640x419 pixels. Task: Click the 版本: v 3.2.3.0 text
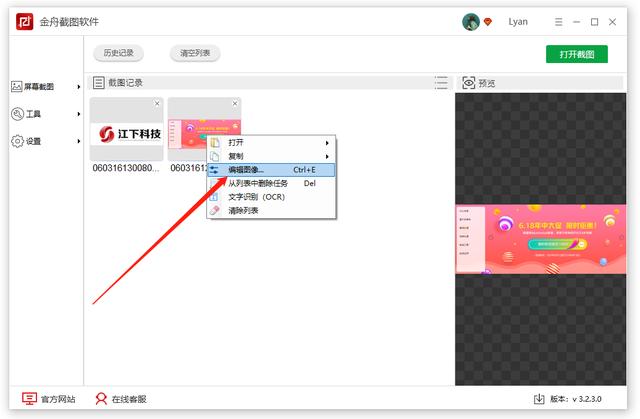[576, 399]
